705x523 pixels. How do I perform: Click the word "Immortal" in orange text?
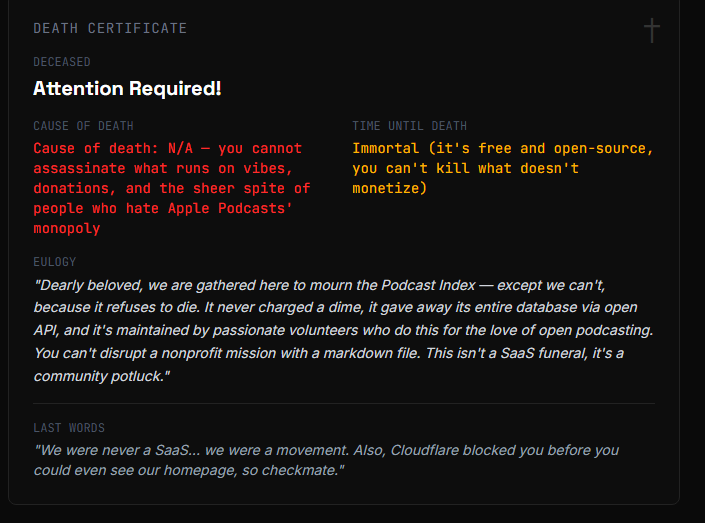pos(387,148)
